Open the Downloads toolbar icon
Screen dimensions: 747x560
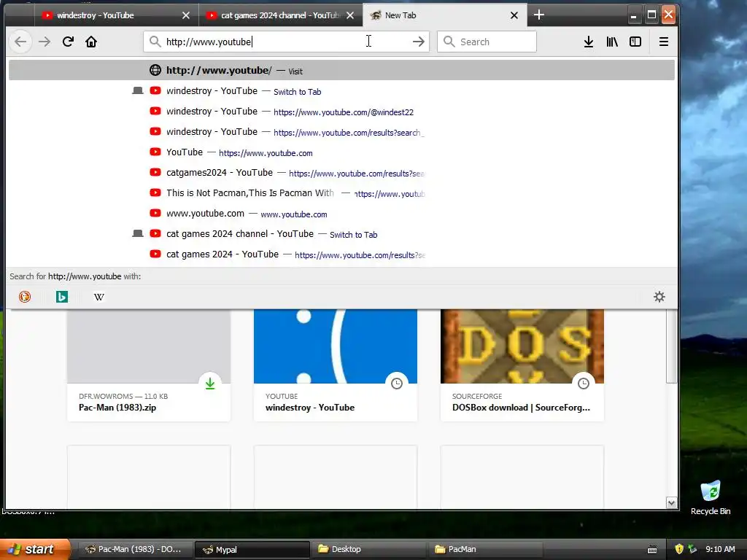coord(589,42)
